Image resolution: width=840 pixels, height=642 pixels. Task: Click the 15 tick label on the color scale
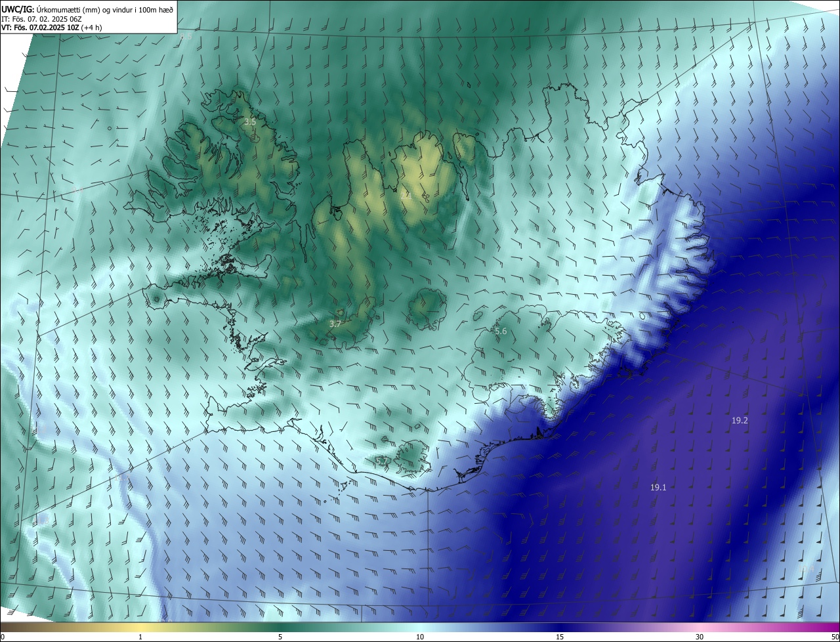tap(560, 637)
